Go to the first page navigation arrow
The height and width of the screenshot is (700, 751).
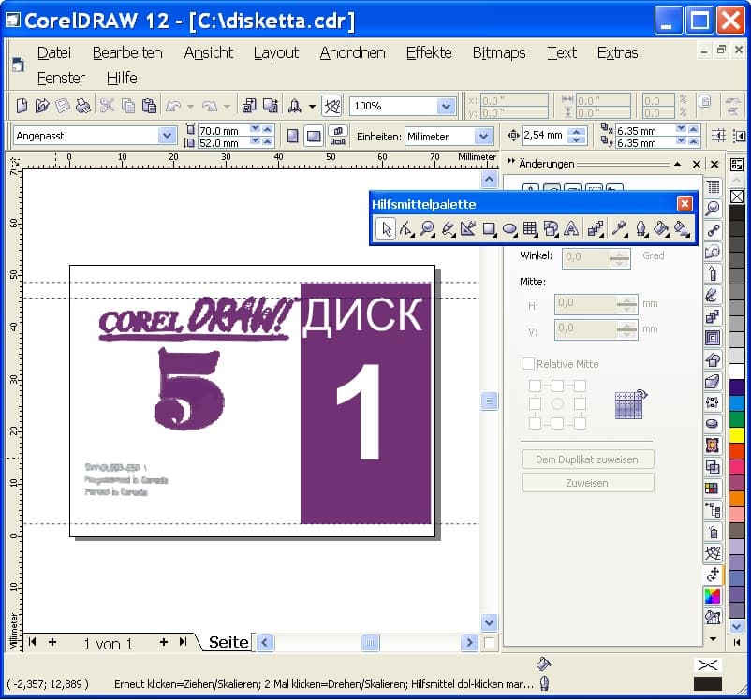pyautogui.click(x=33, y=642)
